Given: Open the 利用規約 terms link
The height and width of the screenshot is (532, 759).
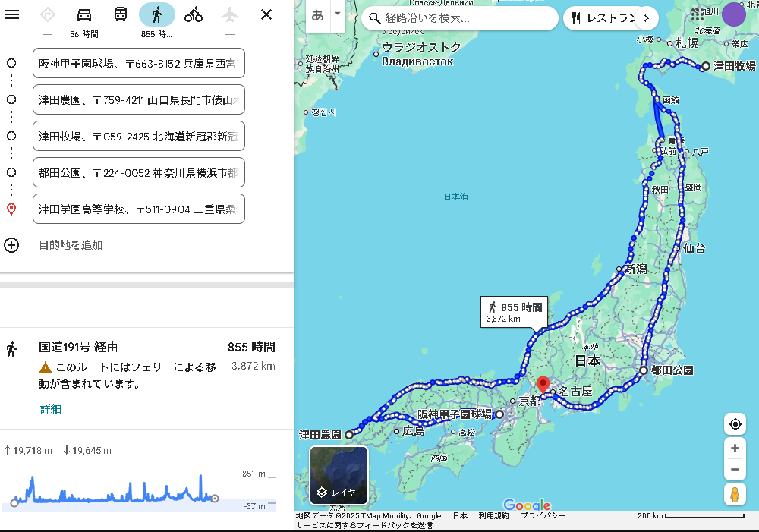Looking at the screenshot, I should click(x=493, y=515).
